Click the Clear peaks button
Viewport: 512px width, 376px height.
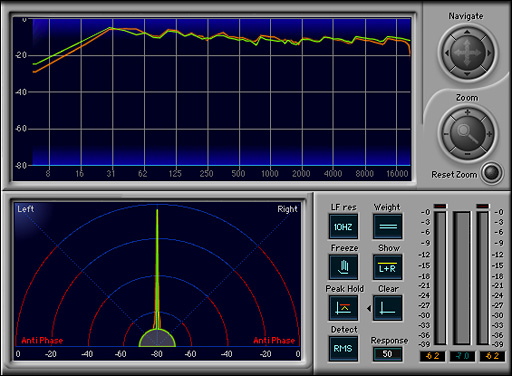click(387, 308)
